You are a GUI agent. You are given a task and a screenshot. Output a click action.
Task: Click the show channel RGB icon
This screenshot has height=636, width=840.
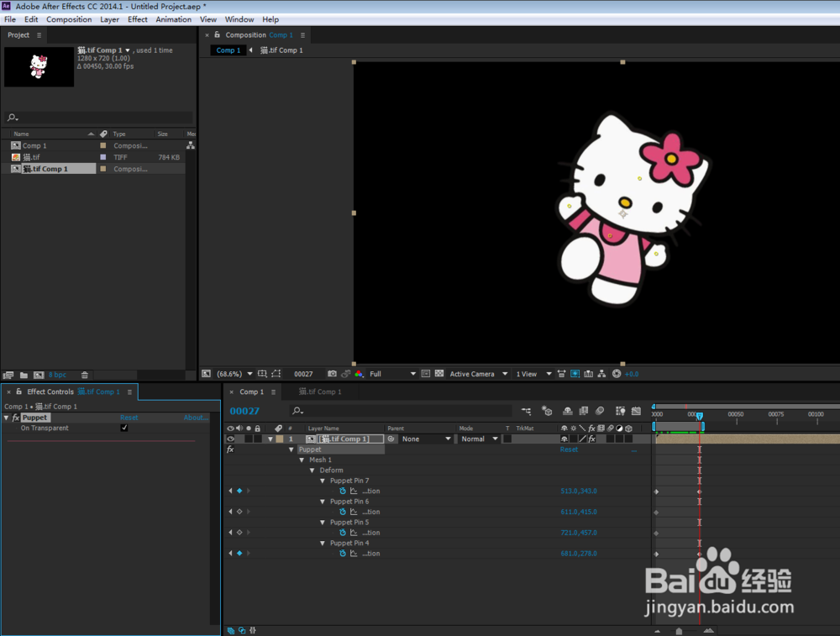click(x=359, y=374)
